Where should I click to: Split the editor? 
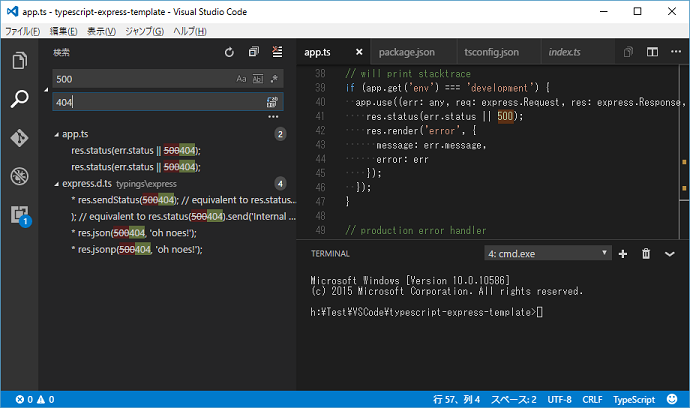[x=652, y=52]
